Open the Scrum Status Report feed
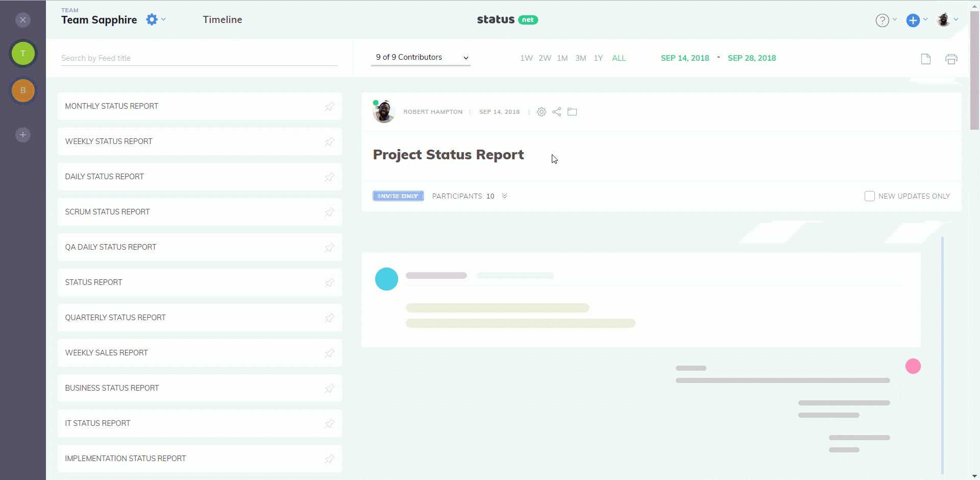 coord(107,212)
